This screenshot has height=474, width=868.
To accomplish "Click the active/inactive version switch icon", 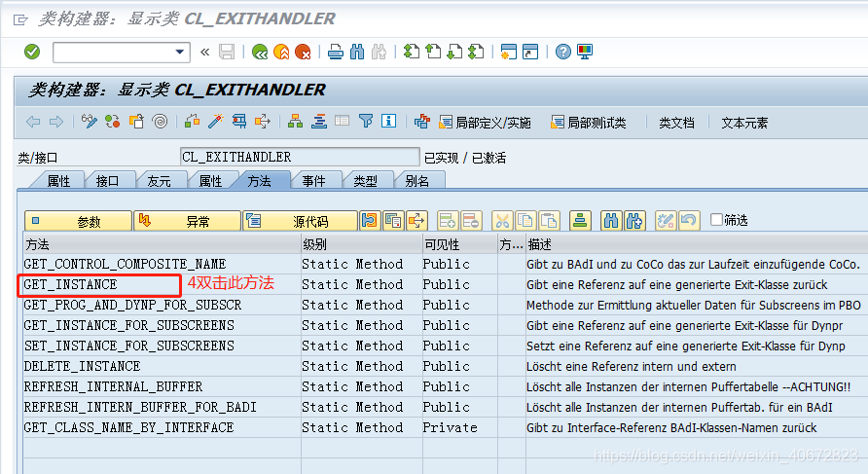I will click(x=113, y=122).
